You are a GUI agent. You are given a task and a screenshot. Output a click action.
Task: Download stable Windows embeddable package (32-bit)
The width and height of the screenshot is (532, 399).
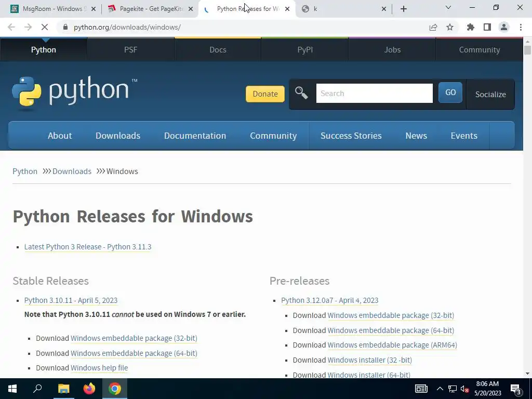point(134,338)
